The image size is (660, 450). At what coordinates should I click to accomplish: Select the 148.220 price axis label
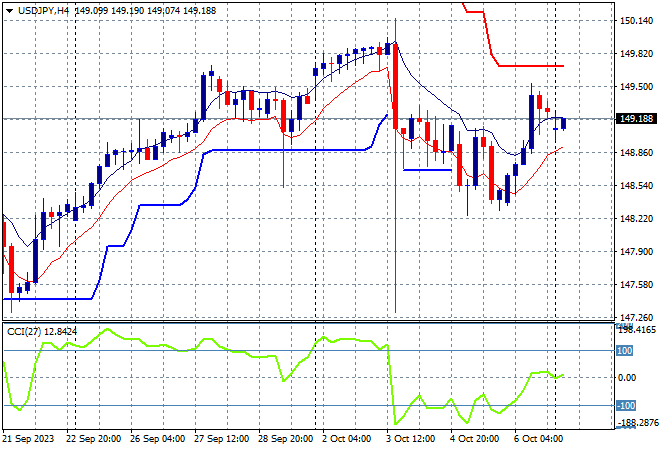tap(636, 218)
